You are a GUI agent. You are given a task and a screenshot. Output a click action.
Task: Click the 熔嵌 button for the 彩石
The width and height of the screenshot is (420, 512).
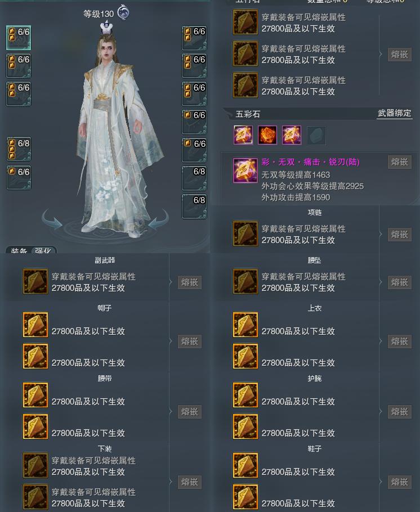tap(399, 162)
